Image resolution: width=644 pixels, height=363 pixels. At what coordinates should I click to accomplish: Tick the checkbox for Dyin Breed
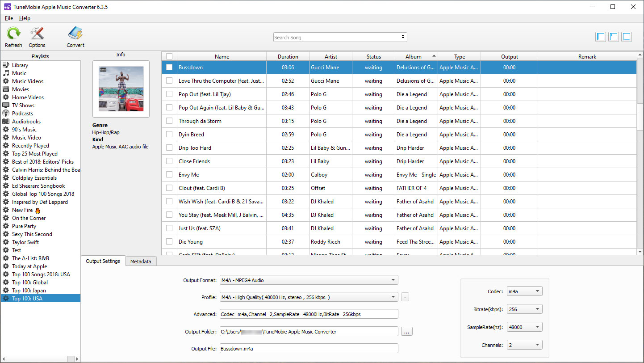tap(169, 135)
